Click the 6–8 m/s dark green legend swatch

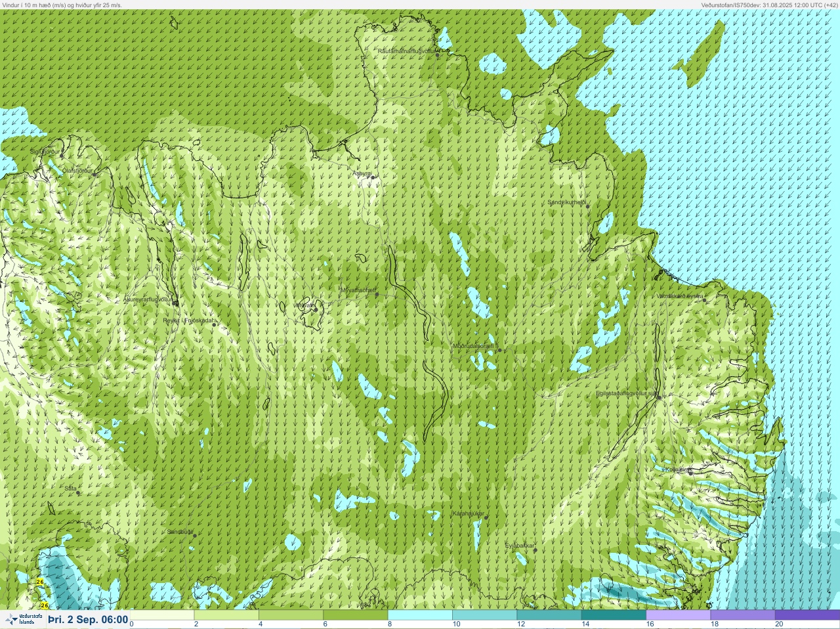pos(356,615)
